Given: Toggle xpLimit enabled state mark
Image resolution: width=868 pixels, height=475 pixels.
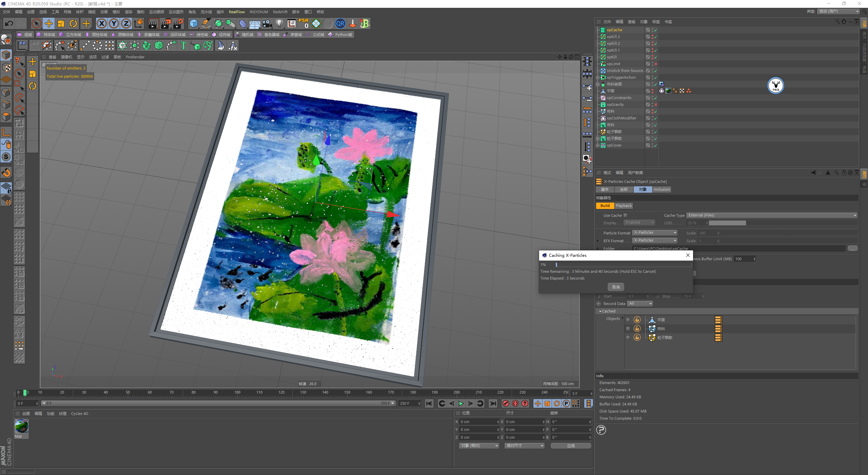Looking at the screenshot, I should coord(656,64).
